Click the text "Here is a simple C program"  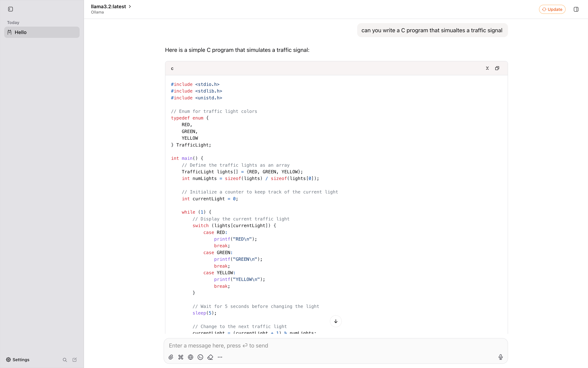[x=200, y=50]
